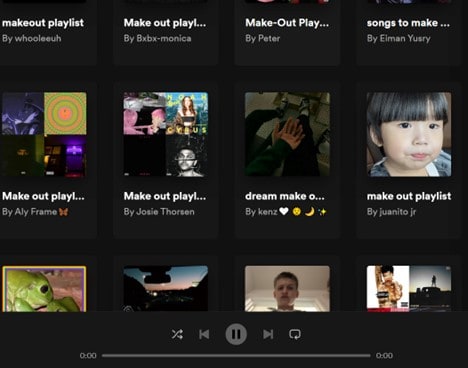Open Aly Frame playlist cover thumbnail
The image size is (468, 368).
[x=44, y=134]
